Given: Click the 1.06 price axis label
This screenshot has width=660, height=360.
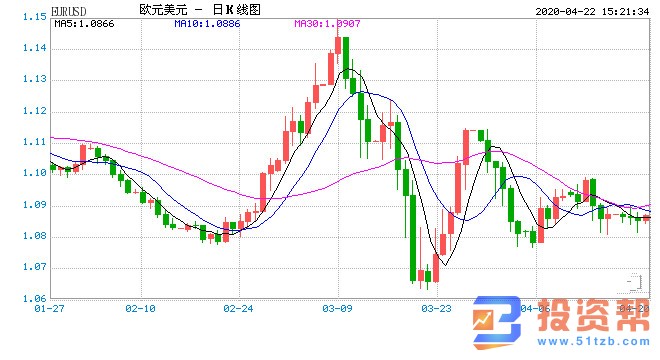Looking at the screenshot, I should [35, 299].
